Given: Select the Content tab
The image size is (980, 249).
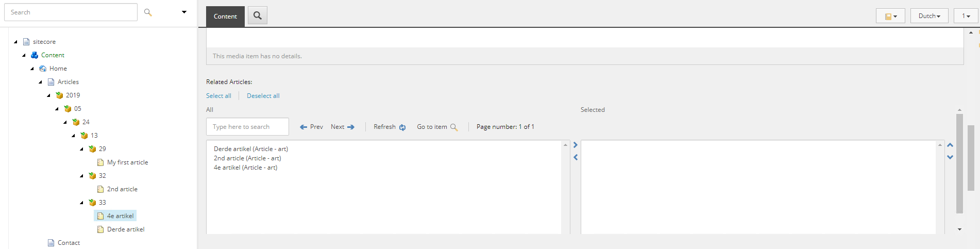Looking at the screenshot, I should coord(225,16).
